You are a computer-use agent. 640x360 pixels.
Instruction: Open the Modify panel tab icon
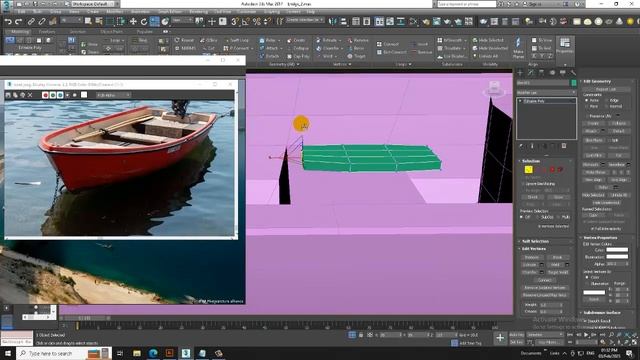pyautogui.click(x=531, y=73)
